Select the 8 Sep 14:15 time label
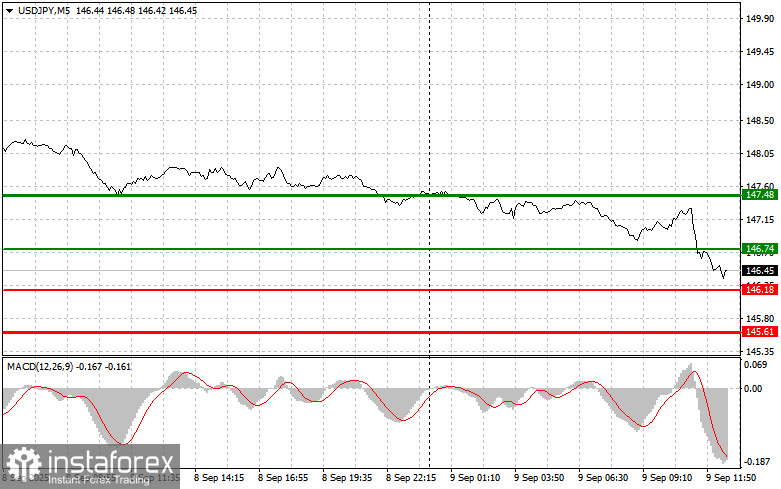 pyautogui.click(x=219, y=478)
